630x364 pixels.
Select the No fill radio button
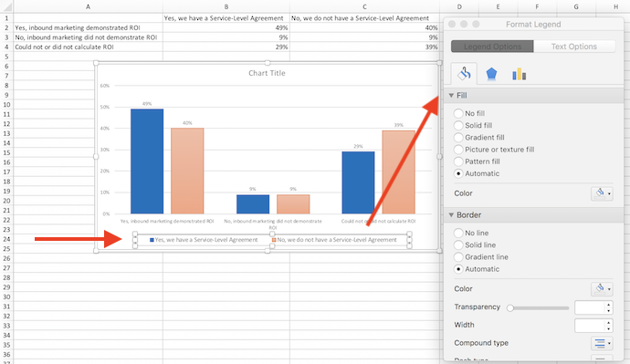point(458,113)
